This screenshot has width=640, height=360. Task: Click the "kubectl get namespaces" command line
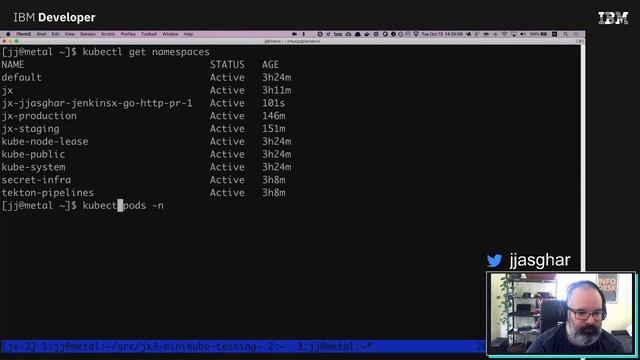[146, 52]
